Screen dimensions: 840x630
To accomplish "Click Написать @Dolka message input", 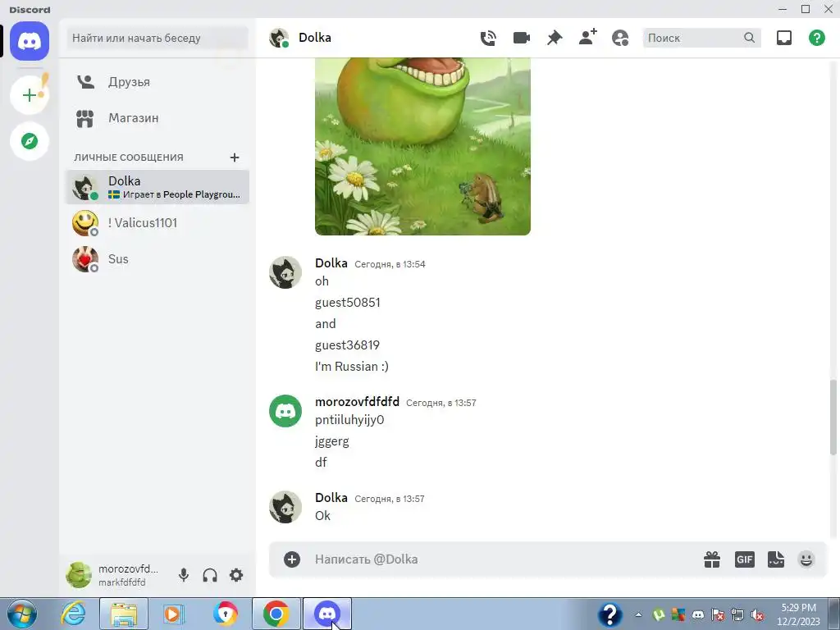I will (x=504, y=559).
